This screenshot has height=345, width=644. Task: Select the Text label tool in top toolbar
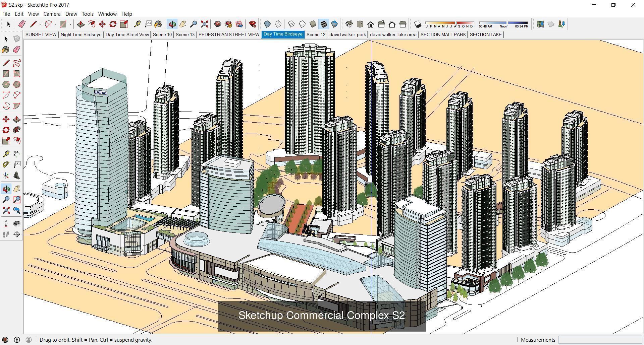pos(148,24)
